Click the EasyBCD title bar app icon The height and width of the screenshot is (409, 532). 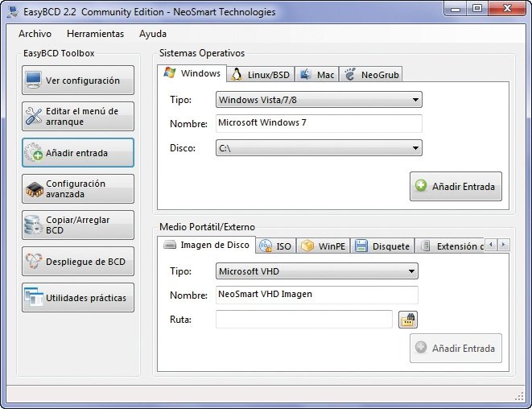[13, 11]
